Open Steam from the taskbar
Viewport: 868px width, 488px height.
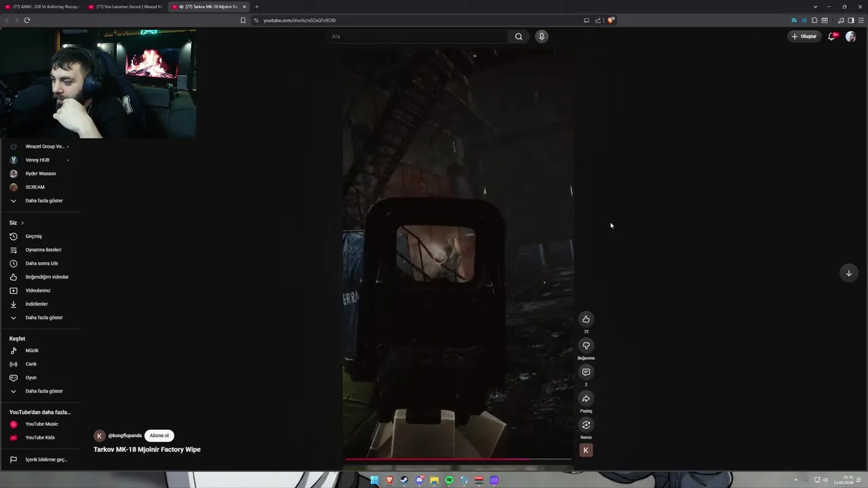click(x=404, y=480)
